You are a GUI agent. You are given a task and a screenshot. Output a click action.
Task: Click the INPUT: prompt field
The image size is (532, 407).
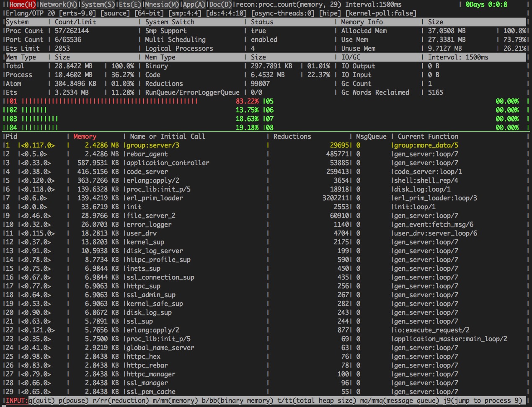pos(16,400)
